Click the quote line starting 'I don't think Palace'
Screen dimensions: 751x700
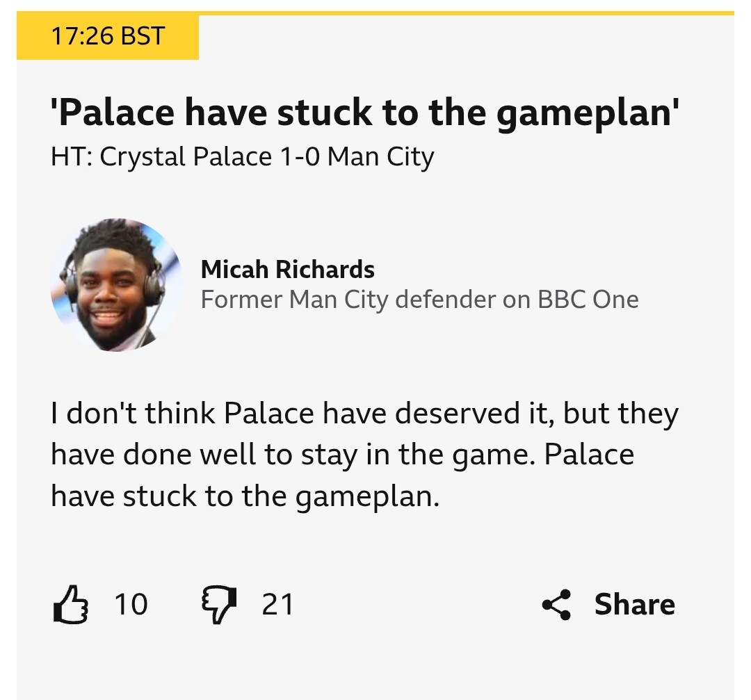pos(364,414)
